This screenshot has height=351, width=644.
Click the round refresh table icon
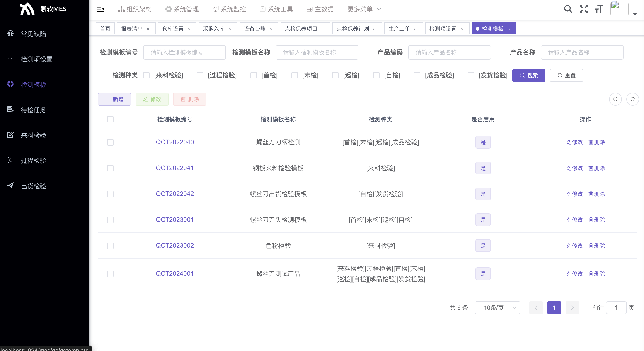[632, 99]
